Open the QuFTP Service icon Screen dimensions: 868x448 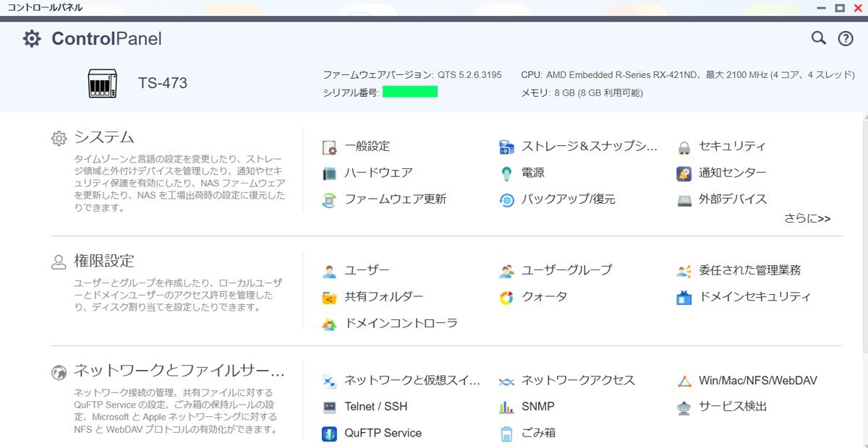click(330, 434)
